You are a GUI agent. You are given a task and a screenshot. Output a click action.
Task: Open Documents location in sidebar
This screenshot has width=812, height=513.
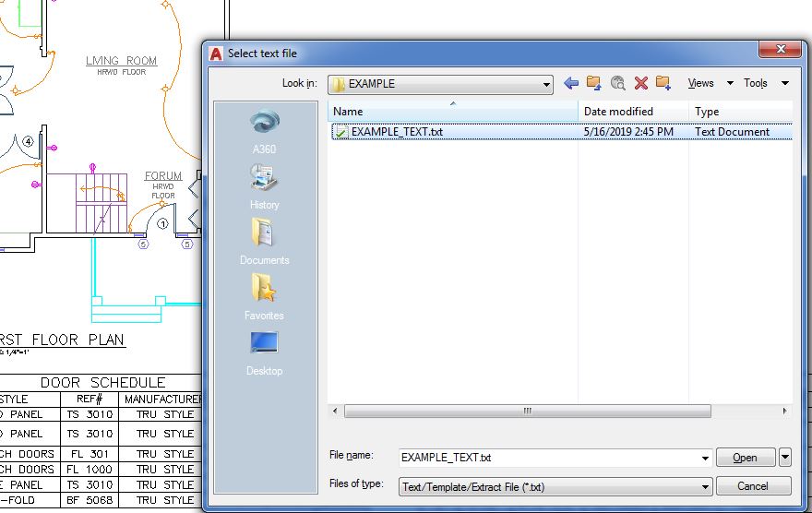(264, 243)
